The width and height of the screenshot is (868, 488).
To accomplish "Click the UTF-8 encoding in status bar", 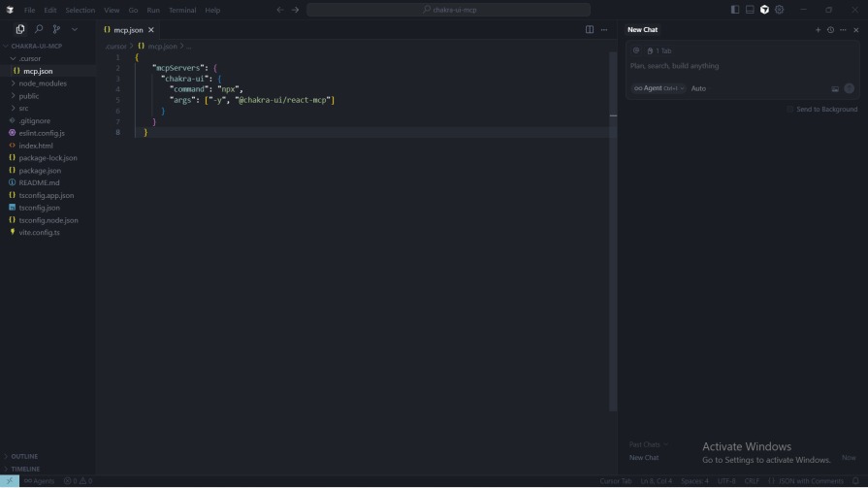I will point(726,481).
